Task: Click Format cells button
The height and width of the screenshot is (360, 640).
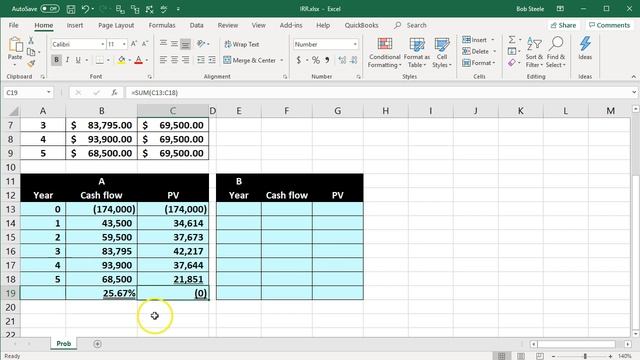Action: [x=478, y=63]
